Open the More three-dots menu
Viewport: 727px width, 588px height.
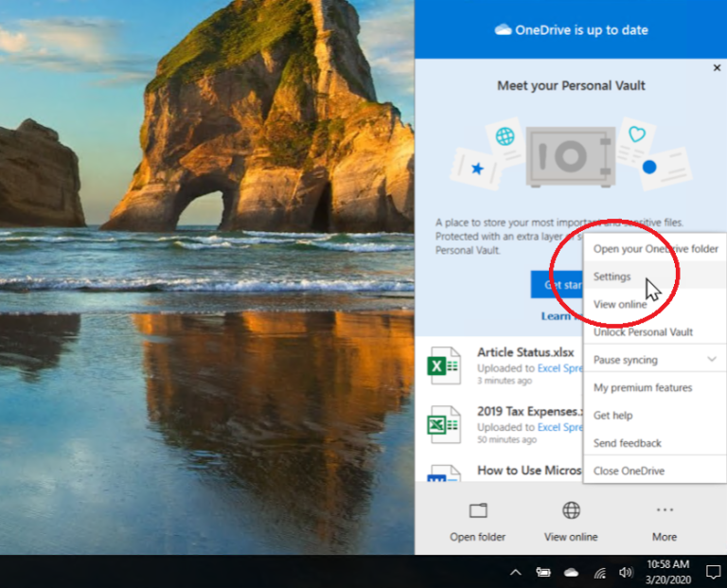(665, 510)
